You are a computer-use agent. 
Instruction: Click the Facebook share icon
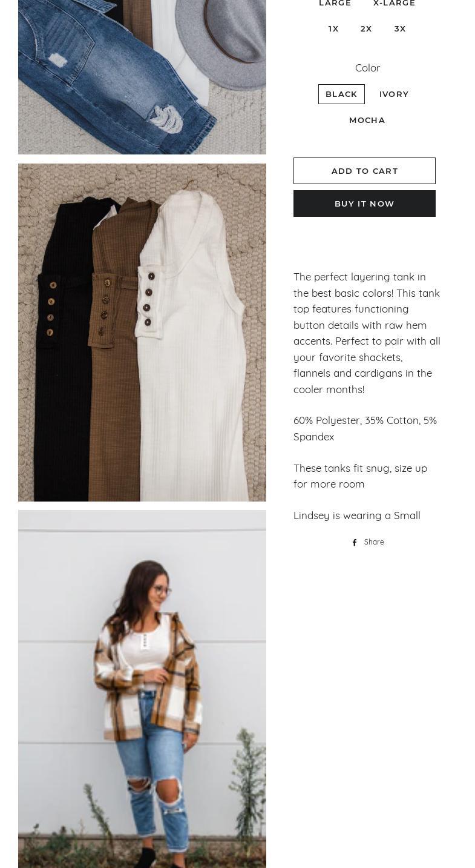pos(355,543)
